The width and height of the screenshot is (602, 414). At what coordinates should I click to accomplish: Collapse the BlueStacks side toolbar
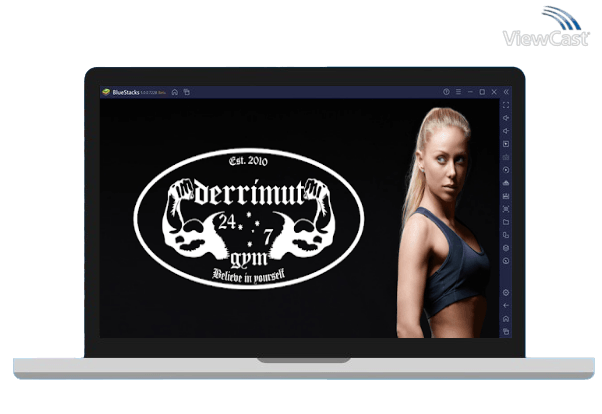[506, 92]
